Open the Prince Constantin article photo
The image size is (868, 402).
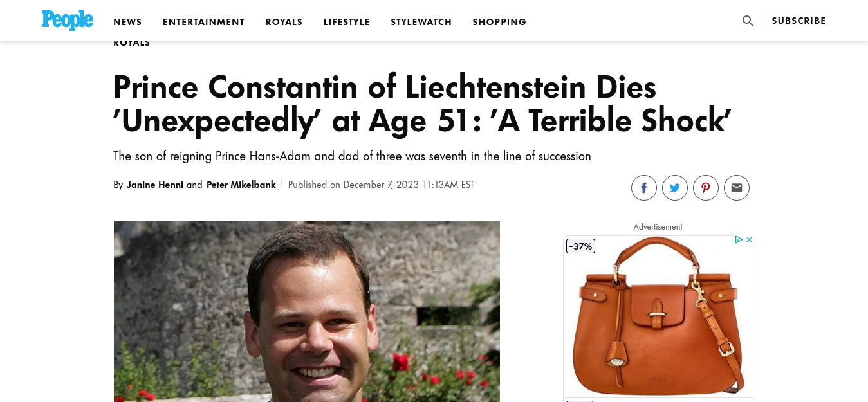307,311
